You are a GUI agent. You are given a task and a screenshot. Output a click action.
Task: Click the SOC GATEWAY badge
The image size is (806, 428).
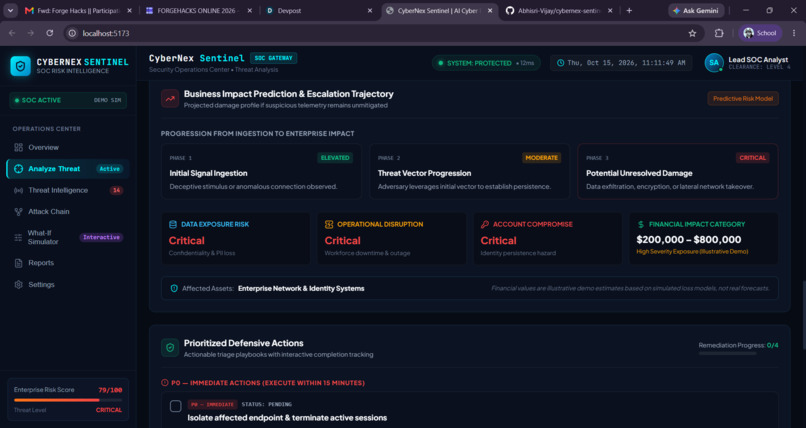point(273,58)
